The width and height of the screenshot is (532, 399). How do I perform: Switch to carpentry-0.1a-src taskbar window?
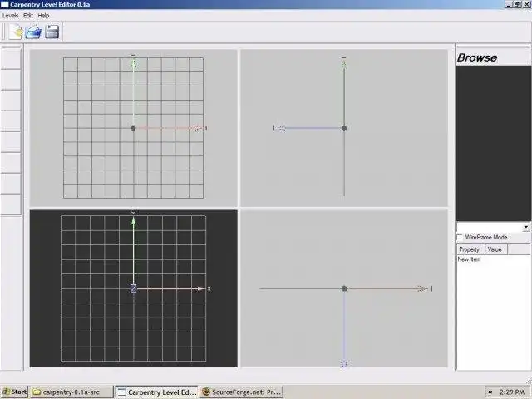[x=71, y=392]
